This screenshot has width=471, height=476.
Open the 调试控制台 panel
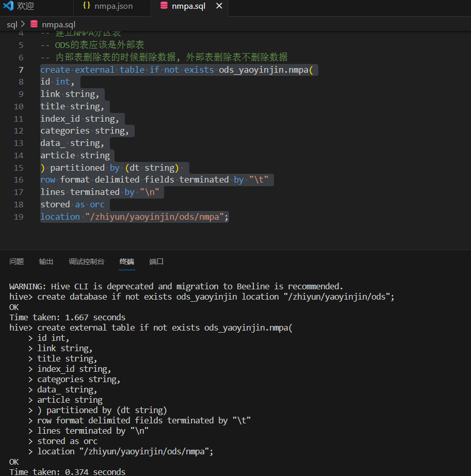[x=87, y=261]
